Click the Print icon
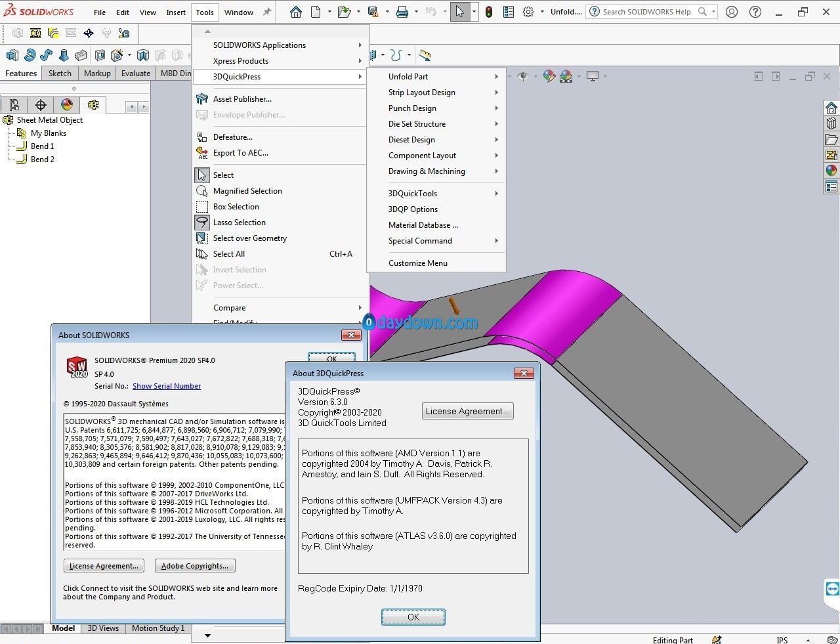840x644 pixels. pos(402,12)
